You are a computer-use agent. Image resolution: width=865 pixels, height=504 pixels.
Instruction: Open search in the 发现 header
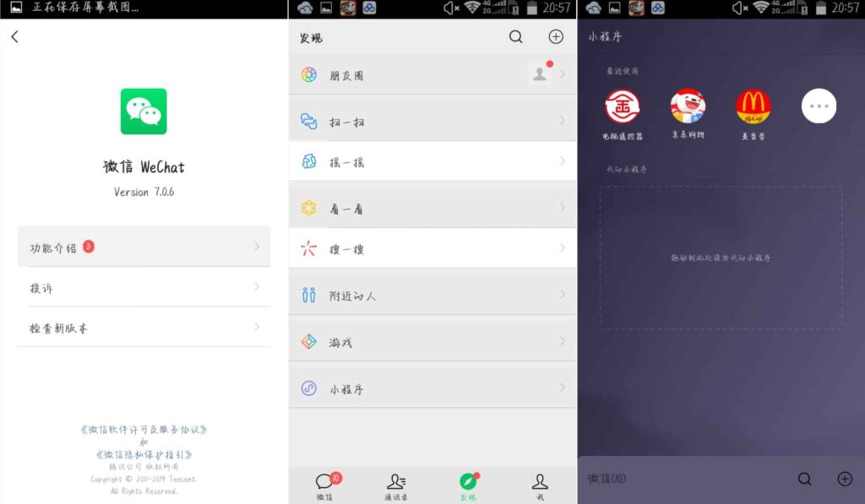click(516, 37)
